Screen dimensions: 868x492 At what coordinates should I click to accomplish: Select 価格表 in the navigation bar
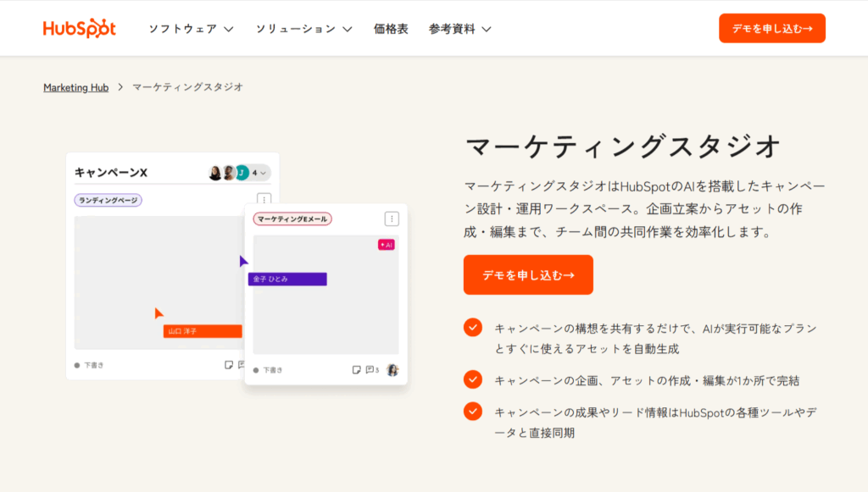pos(392,27)
